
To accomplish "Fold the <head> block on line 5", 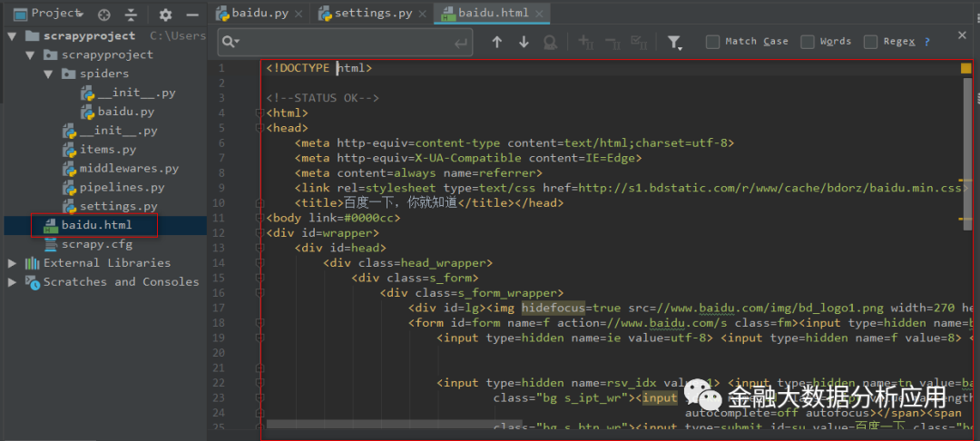I will point(259,128).
